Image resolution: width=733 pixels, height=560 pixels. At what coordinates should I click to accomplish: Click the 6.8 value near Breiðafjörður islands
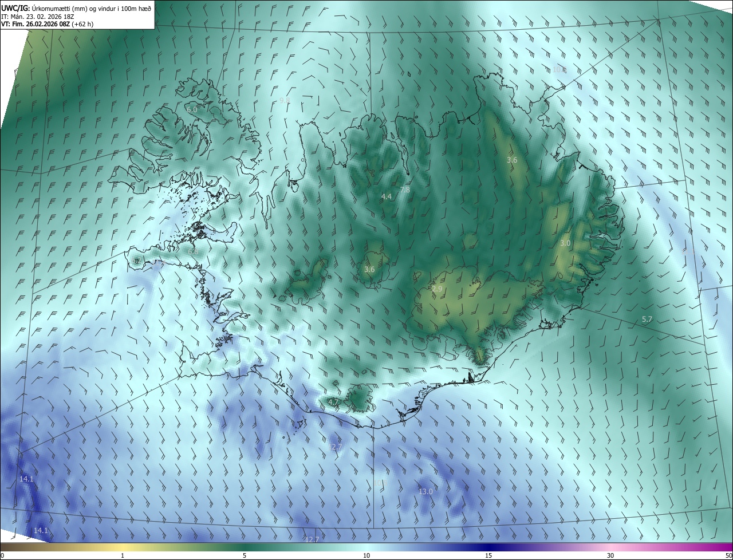[193, 251]
